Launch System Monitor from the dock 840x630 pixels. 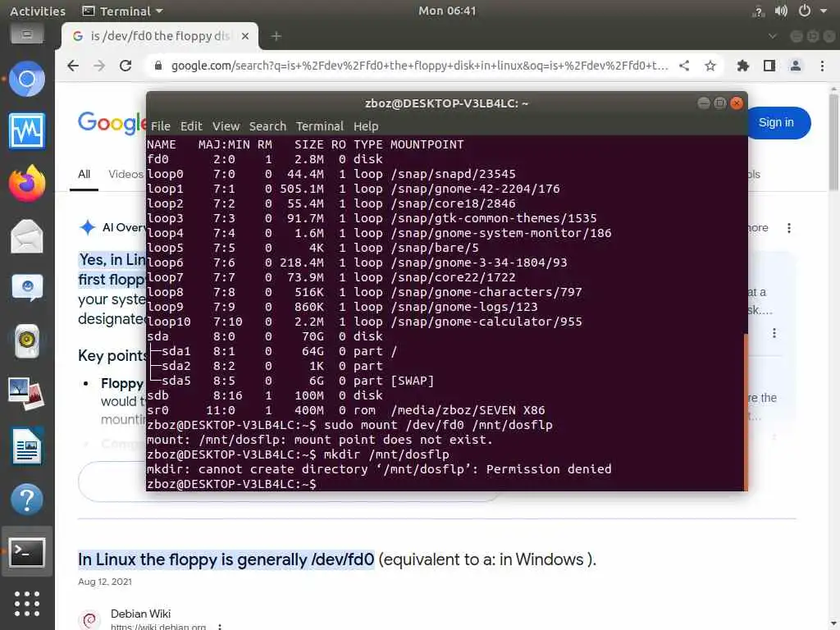[27, 130]
